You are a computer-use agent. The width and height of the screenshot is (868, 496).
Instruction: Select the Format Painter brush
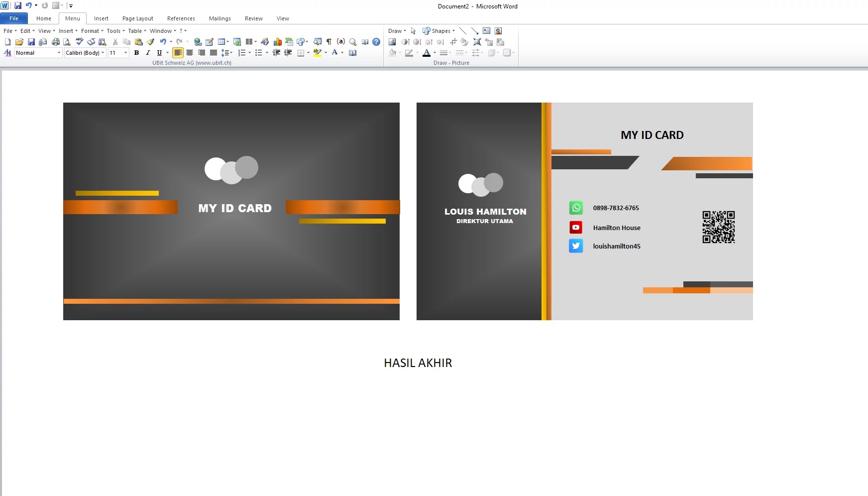click(x=151, y=42)
